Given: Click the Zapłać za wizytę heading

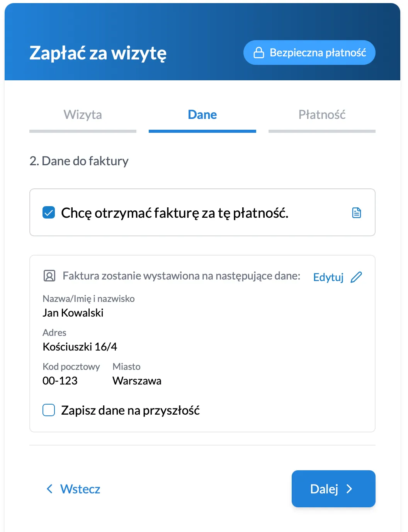Looking at the screenshot, I should click(98, 53).
